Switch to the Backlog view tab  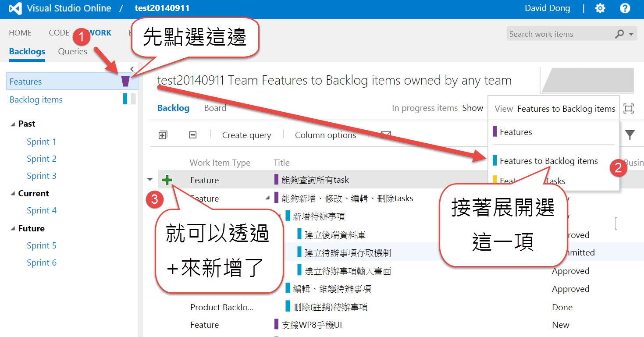point(173,108)
